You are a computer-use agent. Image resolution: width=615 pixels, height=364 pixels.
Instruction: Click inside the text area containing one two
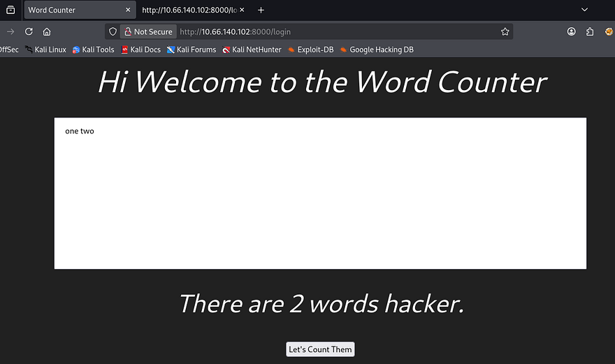click(x=320, y=194)
